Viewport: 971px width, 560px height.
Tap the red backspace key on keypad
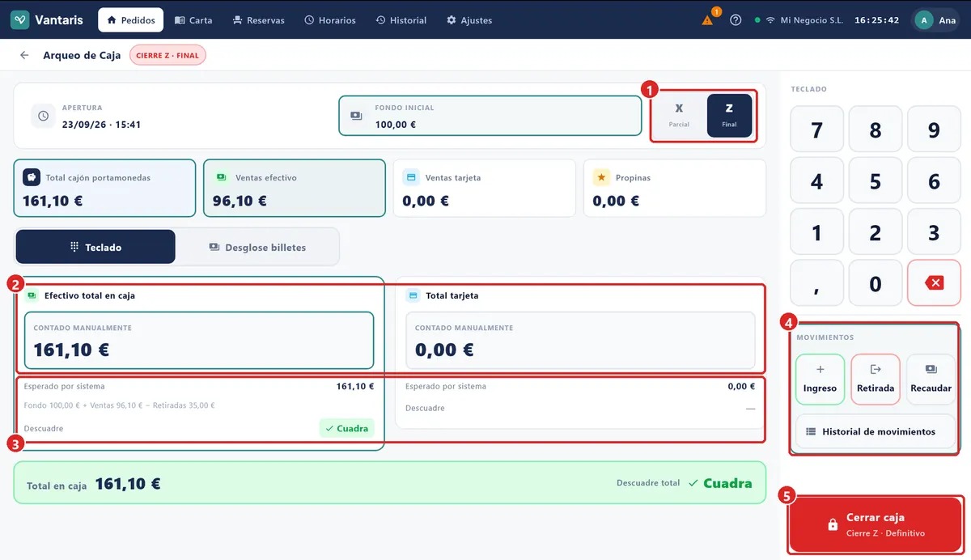(934, 282)
